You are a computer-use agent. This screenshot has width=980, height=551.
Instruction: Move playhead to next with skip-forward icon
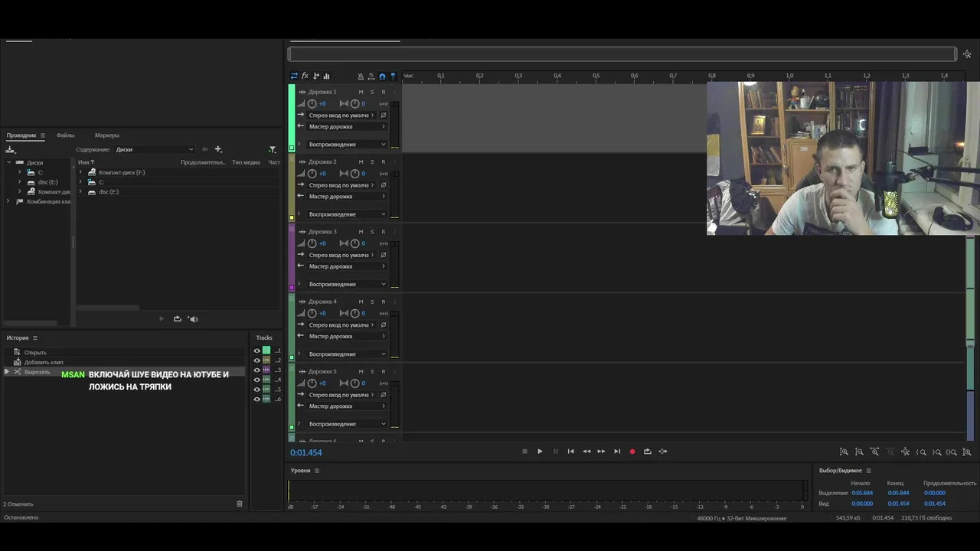click(x=617, y=452)
